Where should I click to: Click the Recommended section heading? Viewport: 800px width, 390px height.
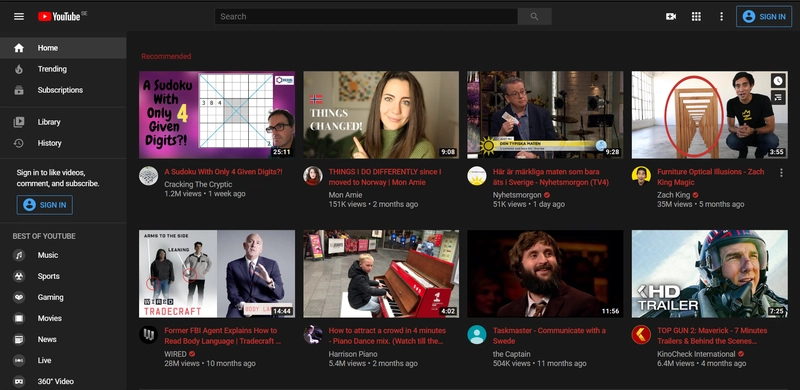[x=166, y=56]
